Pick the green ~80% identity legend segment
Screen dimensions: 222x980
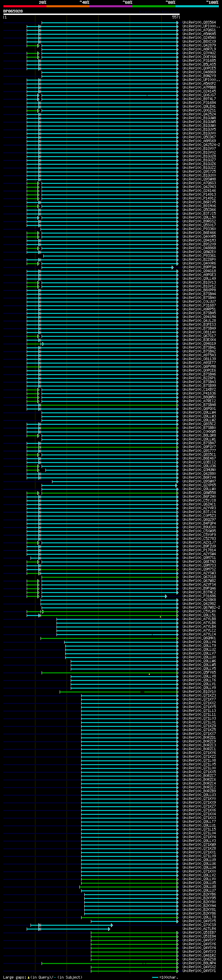154,6
